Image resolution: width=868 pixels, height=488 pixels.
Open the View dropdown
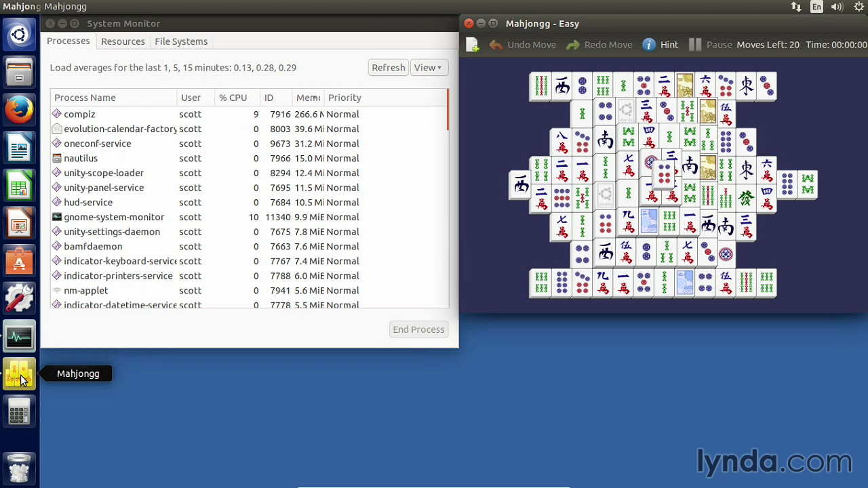428,67
